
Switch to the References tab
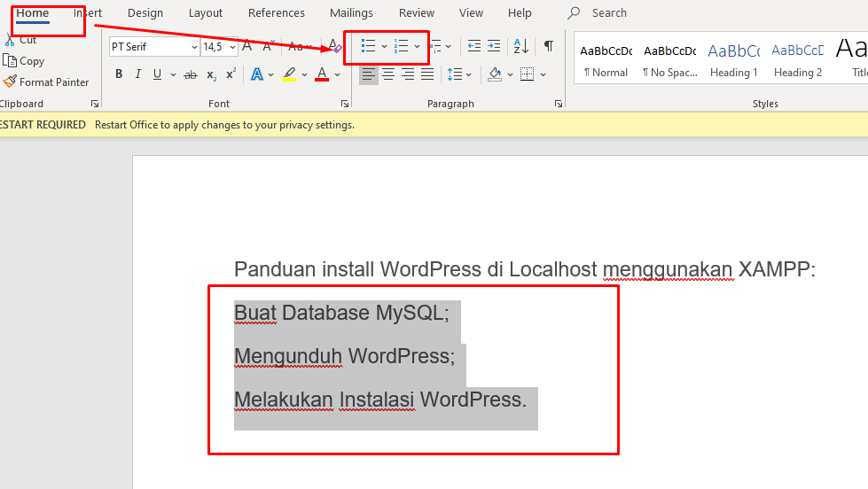277,12
